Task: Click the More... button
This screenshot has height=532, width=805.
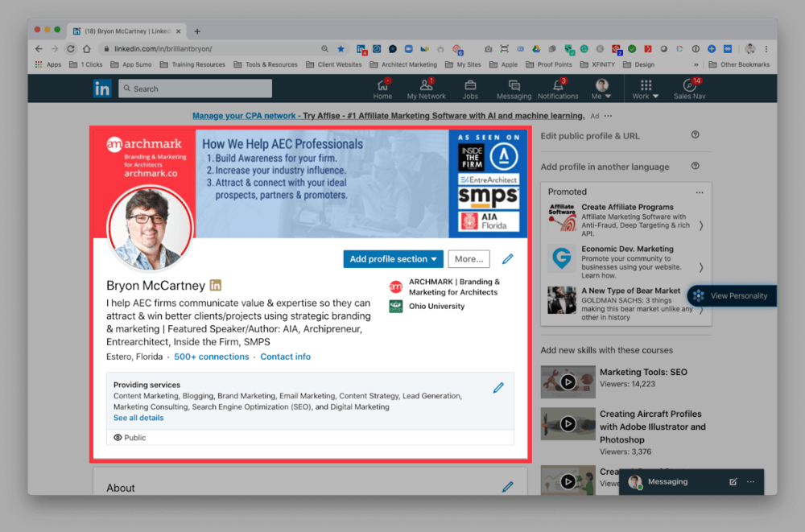Action: point(469,259)
